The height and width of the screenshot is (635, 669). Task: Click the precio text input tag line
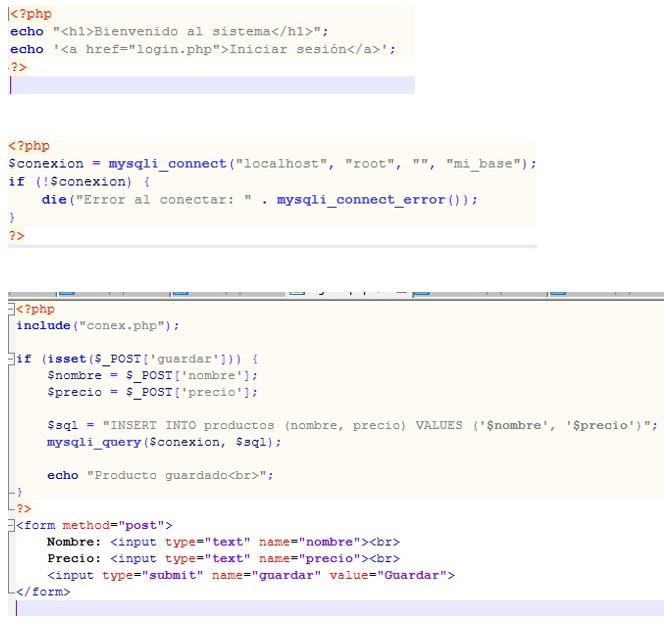222,558
